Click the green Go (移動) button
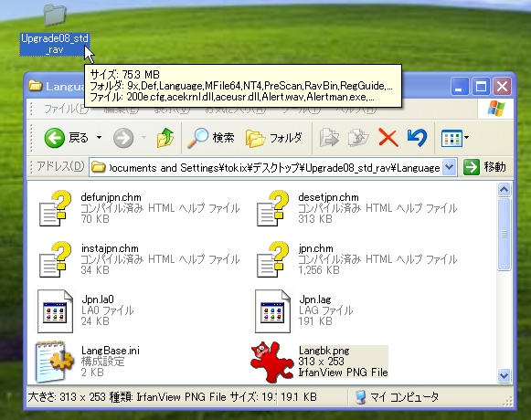Viewport: 531px width, 420px height. pos(484,167)
